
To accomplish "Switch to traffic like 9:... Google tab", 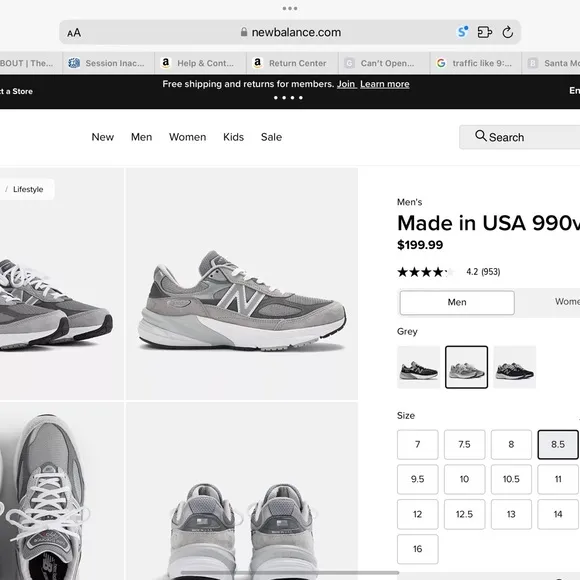I will coord(476,63).
